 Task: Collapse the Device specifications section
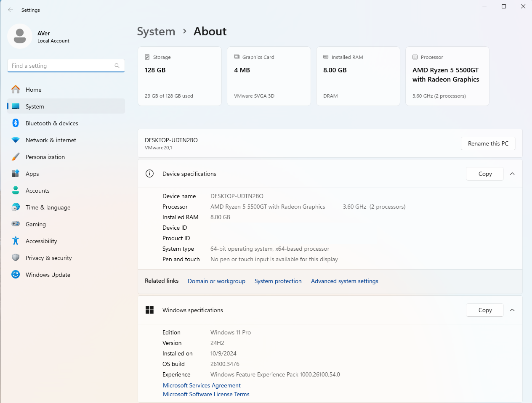tap(512, 174)
